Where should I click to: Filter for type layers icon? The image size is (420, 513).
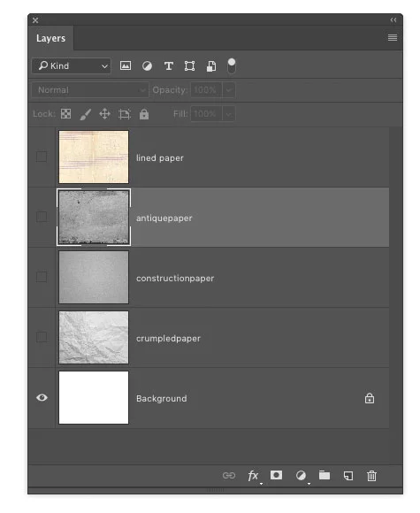(x=169, y=66)
